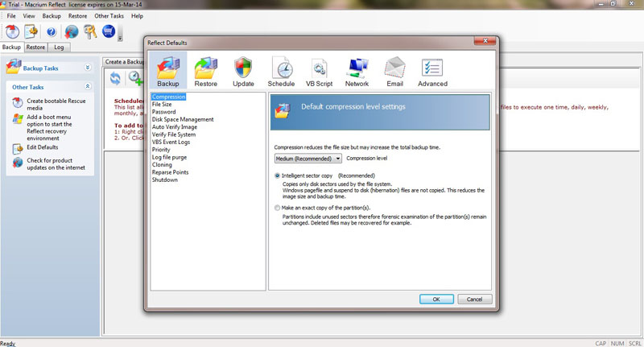Open the Update shield settings
This screenshot has width=644, height=347.
tap(243, 72)
